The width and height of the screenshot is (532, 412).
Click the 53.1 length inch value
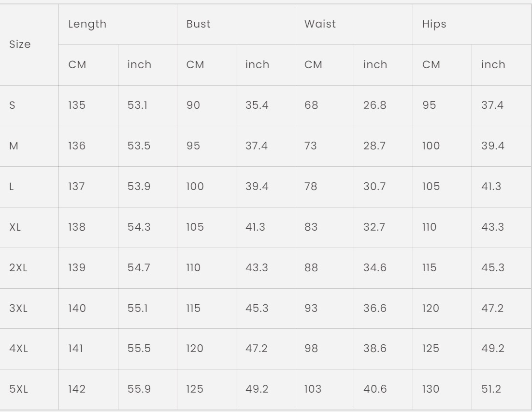pyautogui.click(x=137, y=105)
